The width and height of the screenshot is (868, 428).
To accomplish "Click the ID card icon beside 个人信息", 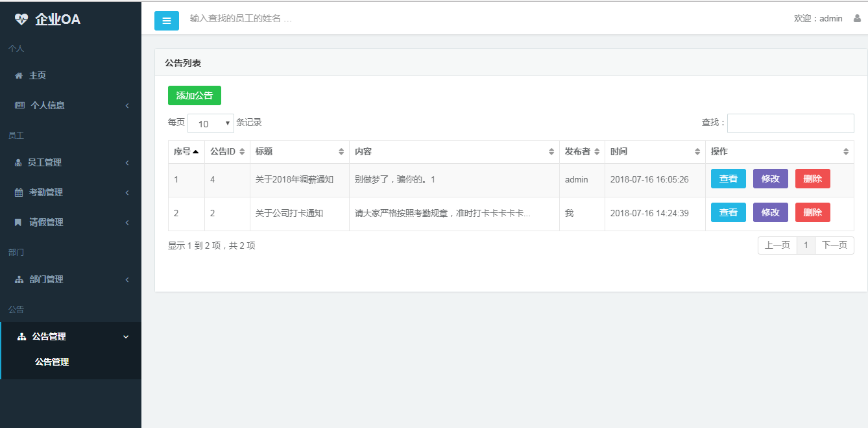I will (x=19, y=105).
